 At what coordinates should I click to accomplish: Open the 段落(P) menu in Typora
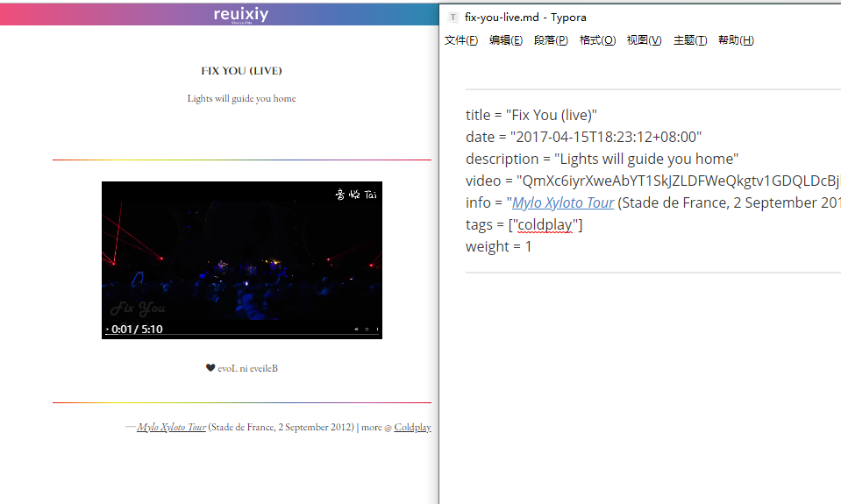[x=551, y=40]
